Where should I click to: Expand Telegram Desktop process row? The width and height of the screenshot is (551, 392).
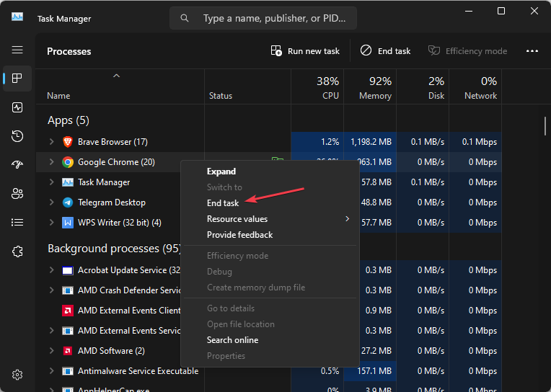[52, 202]
